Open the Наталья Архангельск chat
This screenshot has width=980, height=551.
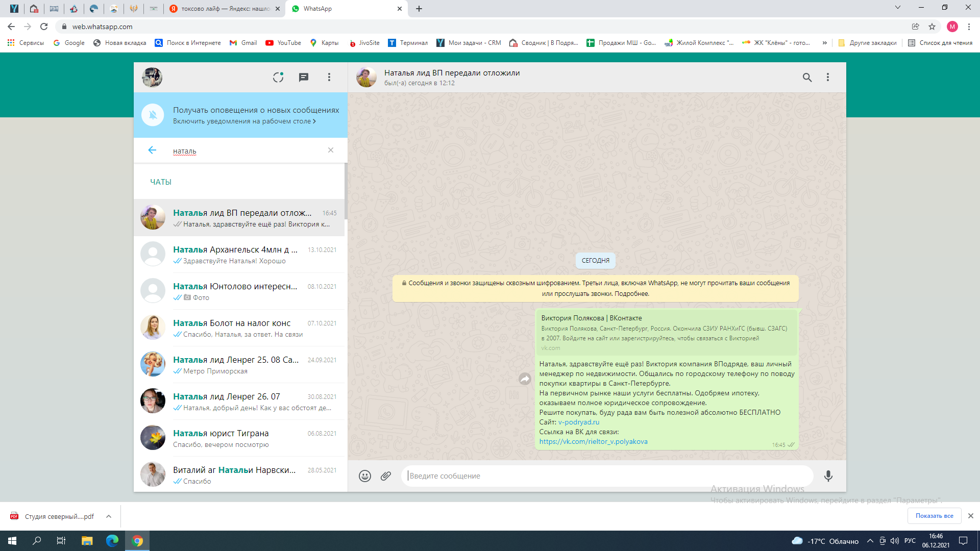click(240, 254)
